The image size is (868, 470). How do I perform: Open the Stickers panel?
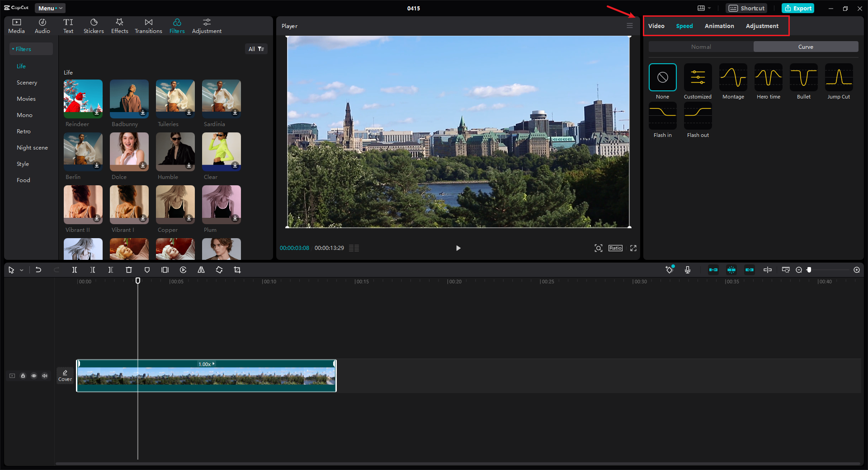94,26
